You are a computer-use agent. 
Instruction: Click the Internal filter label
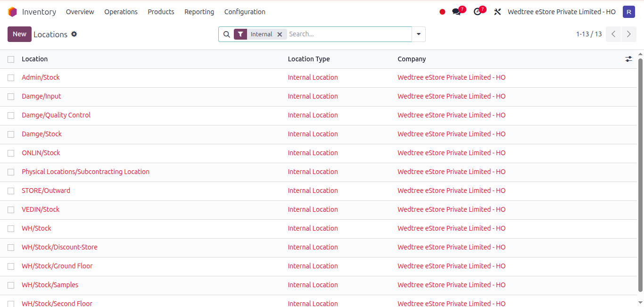261,34
